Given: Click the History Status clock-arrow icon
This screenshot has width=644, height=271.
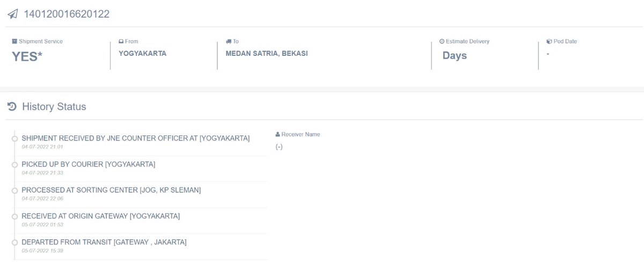Looking at the screenshot, I should [12, 107].
